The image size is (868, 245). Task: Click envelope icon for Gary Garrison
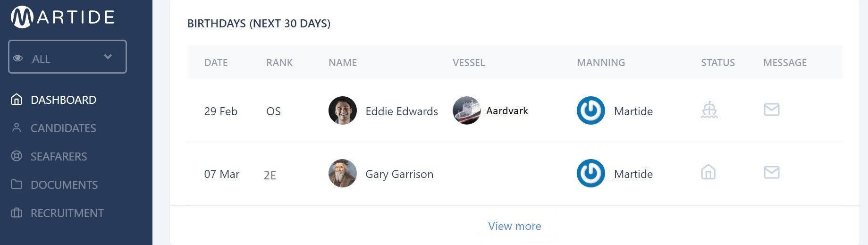click(772, 172)
